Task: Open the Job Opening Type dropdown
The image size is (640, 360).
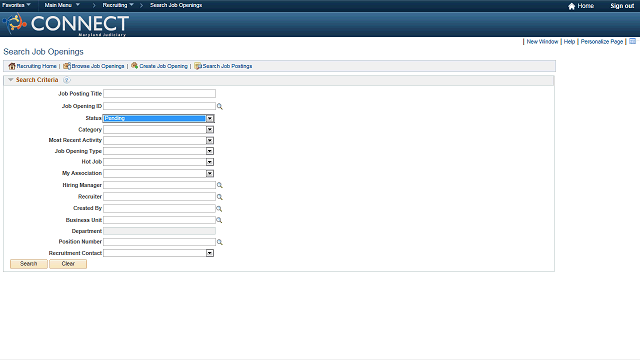Action: [210, 151]
